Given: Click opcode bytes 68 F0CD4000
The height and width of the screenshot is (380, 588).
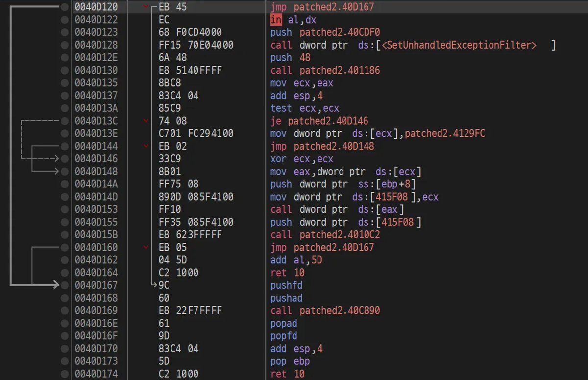Looking at the screenshot, I should [190, 32].
